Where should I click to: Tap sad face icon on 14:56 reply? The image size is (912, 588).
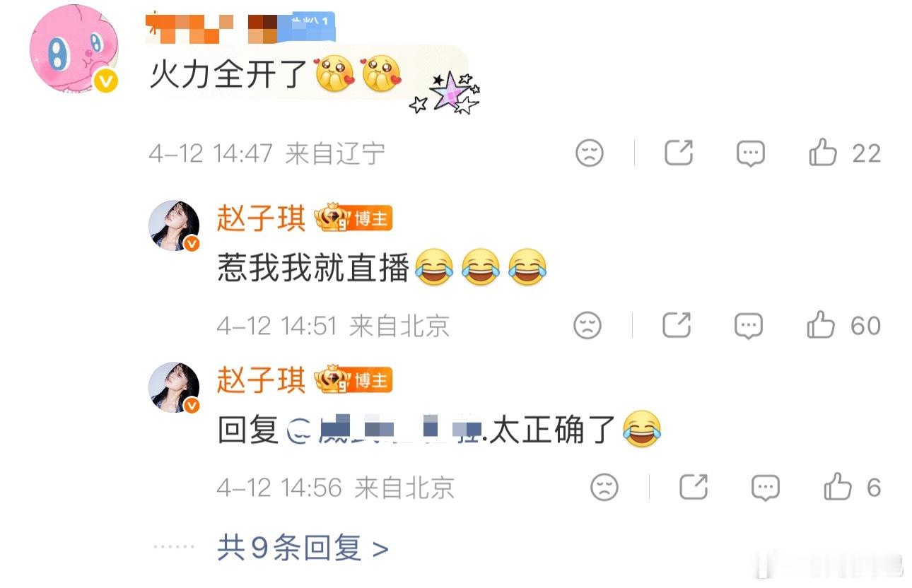tap(604, 487)
